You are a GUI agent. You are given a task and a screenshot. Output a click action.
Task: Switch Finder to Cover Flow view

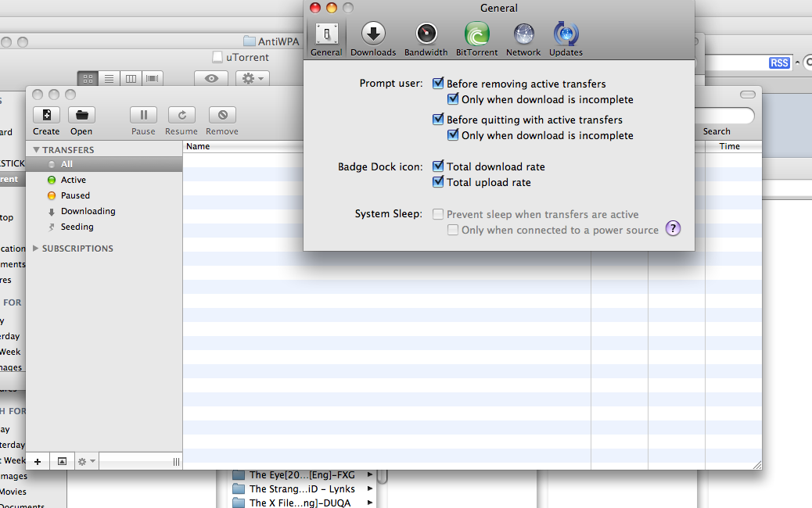click(x=153, y=79)
